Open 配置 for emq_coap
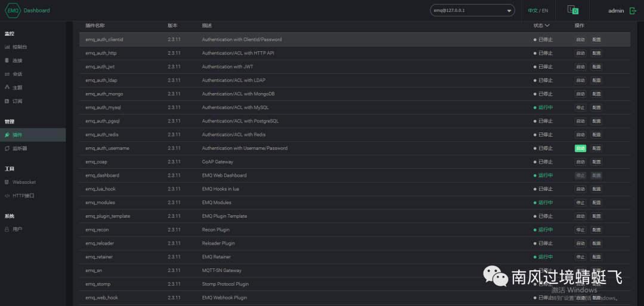 [x=596, y=162]
